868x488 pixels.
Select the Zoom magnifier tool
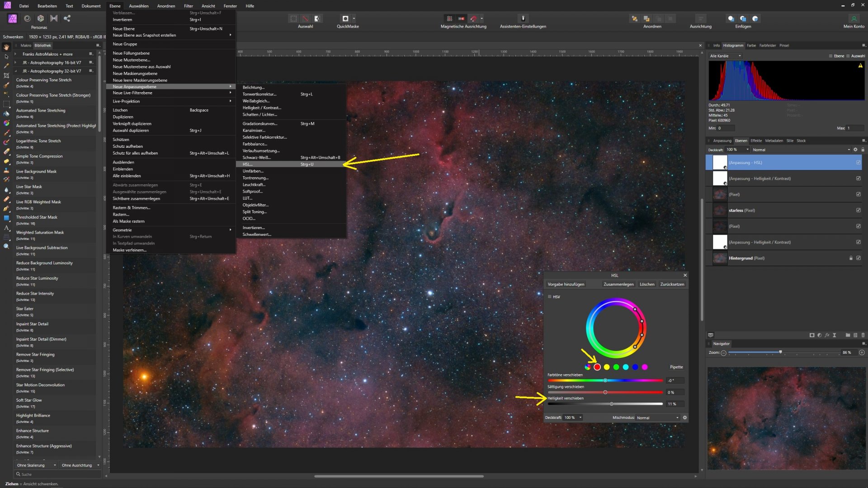[x=6, y=246]
